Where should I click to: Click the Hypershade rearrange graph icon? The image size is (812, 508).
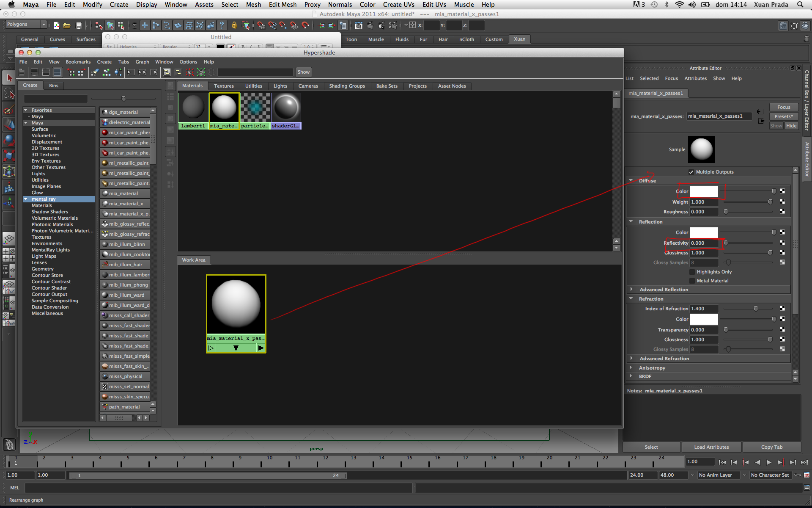coord(107,72)
